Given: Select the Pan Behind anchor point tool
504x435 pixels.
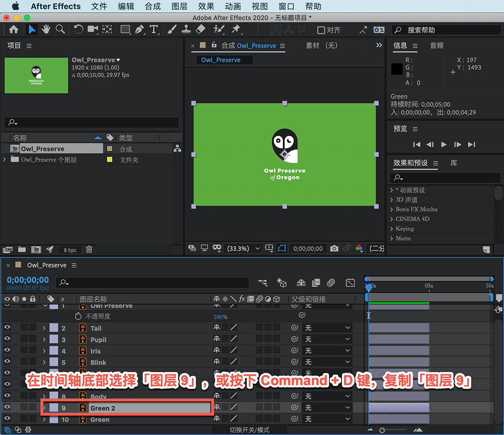Looking at the screenshot, I should point(107,29).
